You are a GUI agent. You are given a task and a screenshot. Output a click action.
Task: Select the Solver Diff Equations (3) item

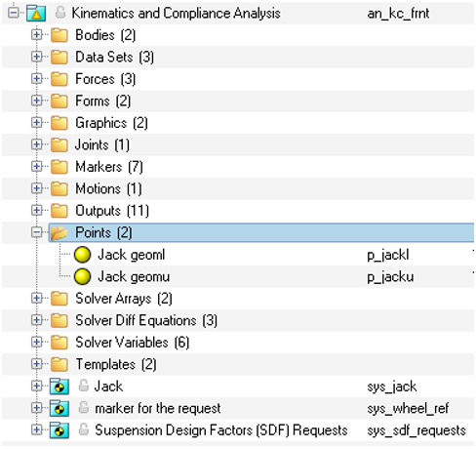point(146,320)
